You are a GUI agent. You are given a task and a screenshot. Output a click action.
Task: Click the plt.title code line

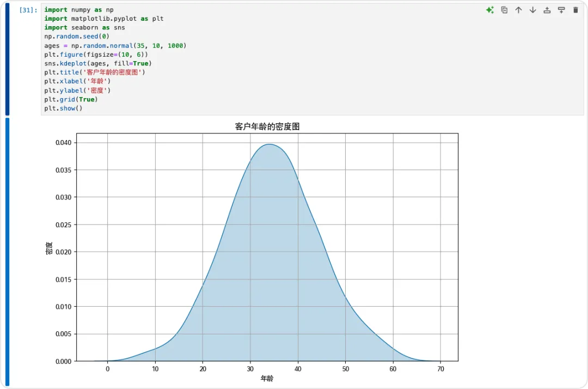tap(95, 72)
